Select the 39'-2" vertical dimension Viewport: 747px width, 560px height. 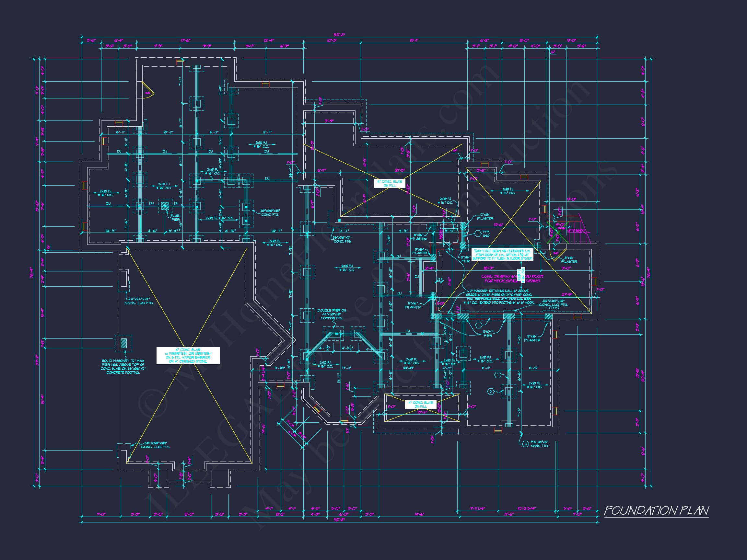tap(37, 360)
